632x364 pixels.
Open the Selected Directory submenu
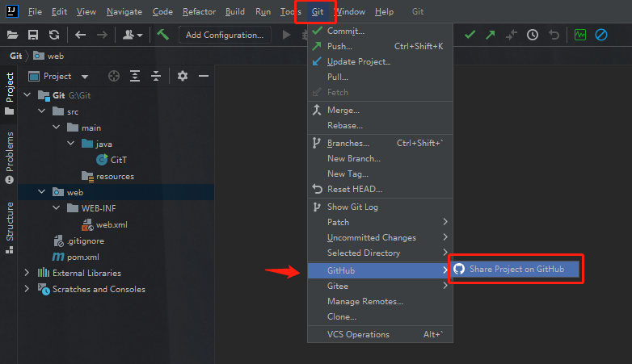(380, 253)
